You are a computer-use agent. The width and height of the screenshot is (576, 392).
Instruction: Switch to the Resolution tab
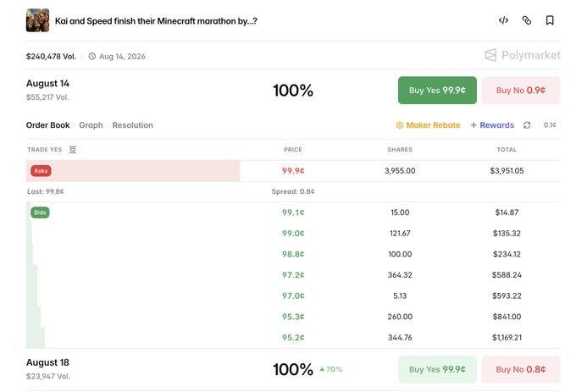point(133,125)
